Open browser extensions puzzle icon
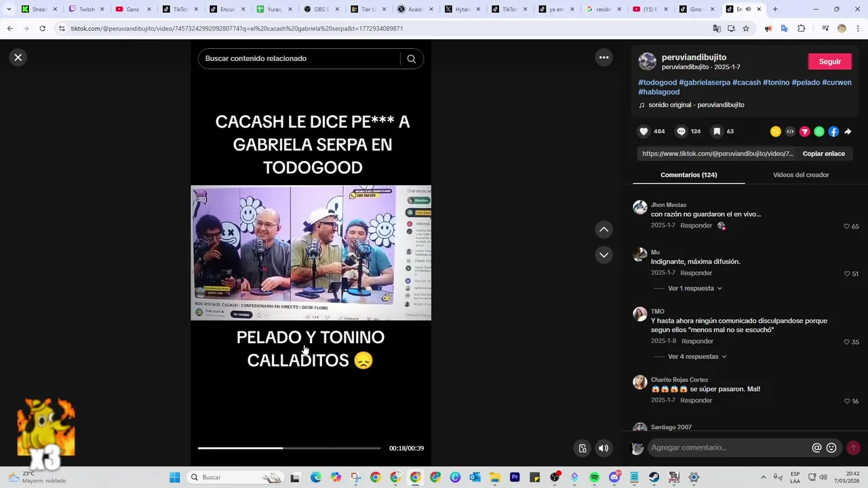The image size is (868, 488). click(802, 28)
